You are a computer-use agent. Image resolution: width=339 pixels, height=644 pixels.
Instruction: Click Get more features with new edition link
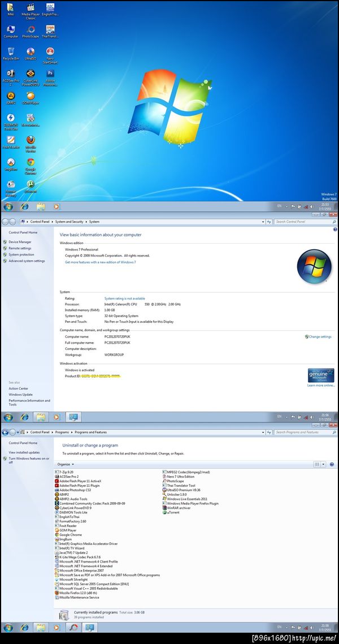[x=100, y=262]
